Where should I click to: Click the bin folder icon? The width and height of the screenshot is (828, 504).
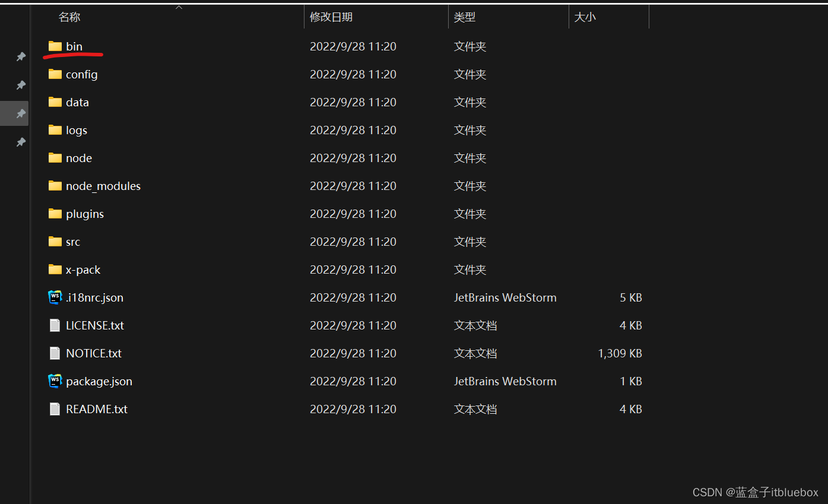[55, 46]
